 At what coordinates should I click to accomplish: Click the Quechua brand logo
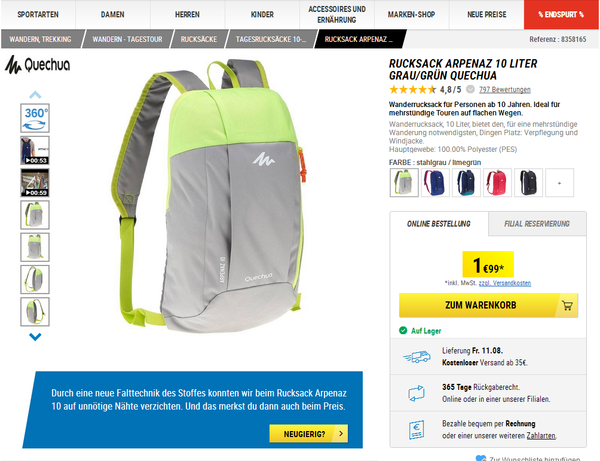tap(38, 65)
